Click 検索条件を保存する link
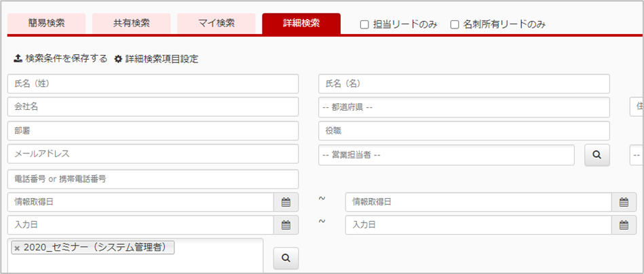Image resolution: width=644 pixels, height=274 pixels. [66, 58]
